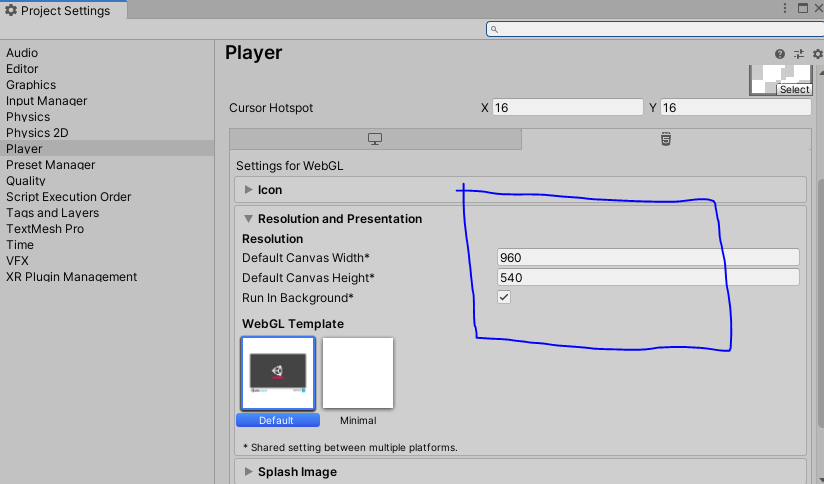The height and width of the screenshot is (484, 824).
Task: Click the search magnifier icon
Action: (x=494, y=29)
